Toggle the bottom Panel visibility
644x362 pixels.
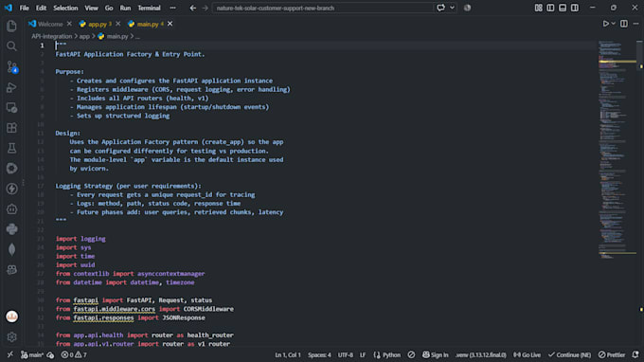(x=563, y=8)
